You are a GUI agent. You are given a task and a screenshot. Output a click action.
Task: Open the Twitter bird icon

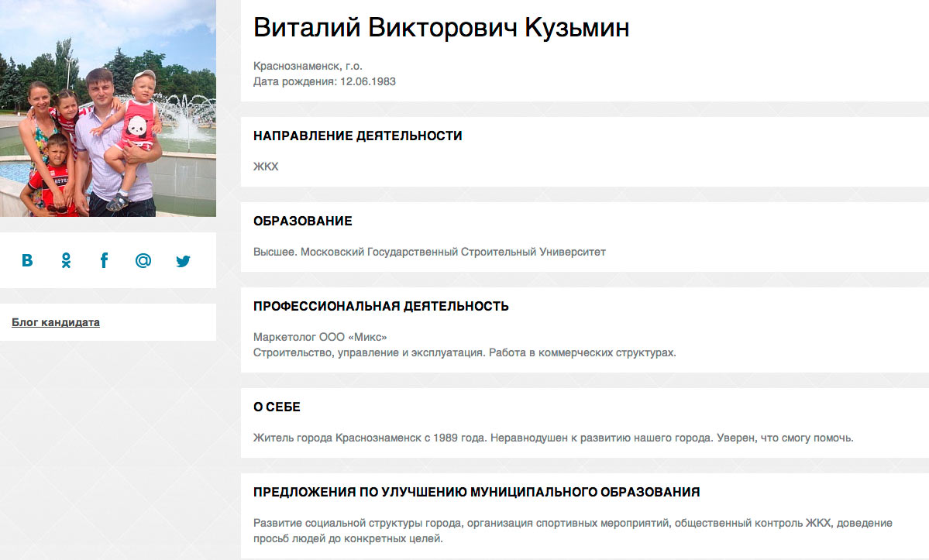pyautogui.click(x=183, y=261)
